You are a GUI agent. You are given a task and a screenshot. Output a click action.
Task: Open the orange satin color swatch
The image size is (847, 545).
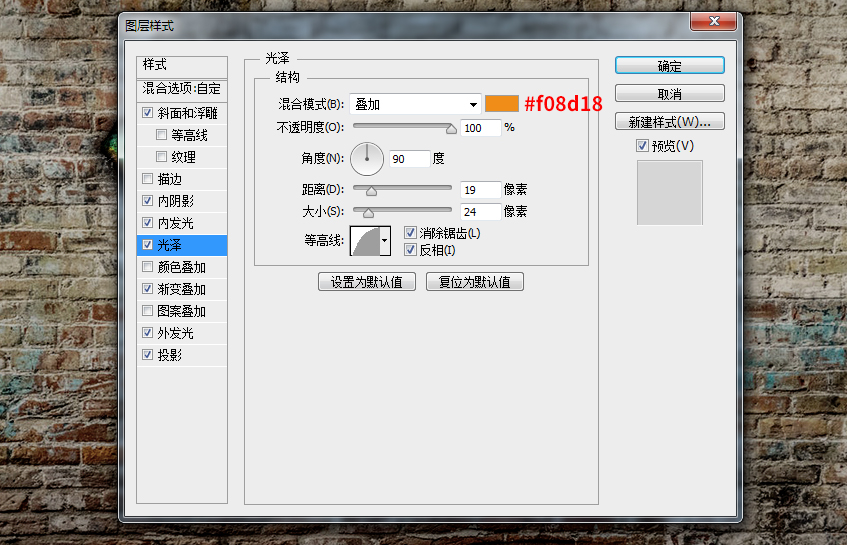(x=501, y=104)
